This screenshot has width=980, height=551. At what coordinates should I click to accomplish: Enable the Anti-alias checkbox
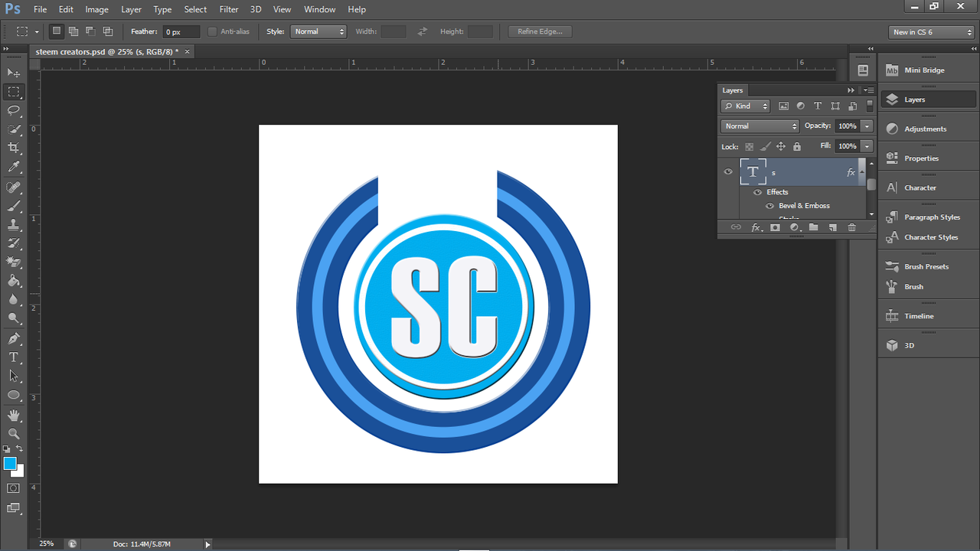pyautogui.click(x=213, y=31)
